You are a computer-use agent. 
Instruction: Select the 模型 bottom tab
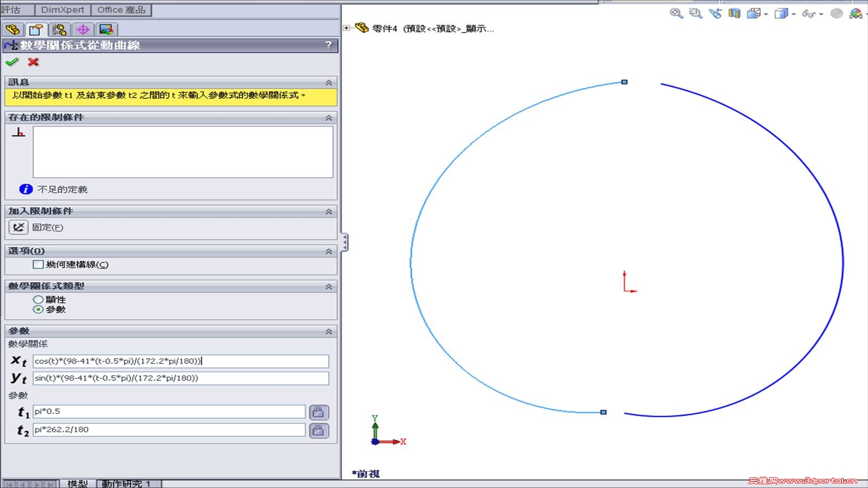(78, 484)
